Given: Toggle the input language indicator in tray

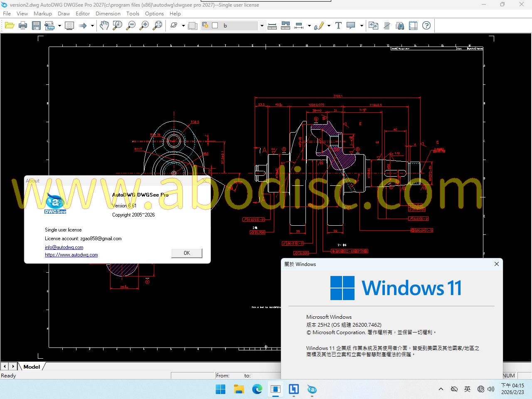Looking at the screenshot, I should pyautogui.click(x=467, y=389).
